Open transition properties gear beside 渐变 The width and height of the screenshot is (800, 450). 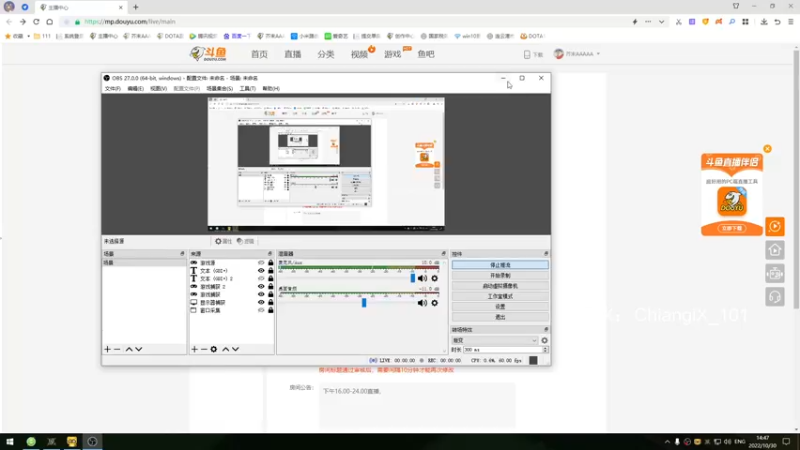(544, 340)
